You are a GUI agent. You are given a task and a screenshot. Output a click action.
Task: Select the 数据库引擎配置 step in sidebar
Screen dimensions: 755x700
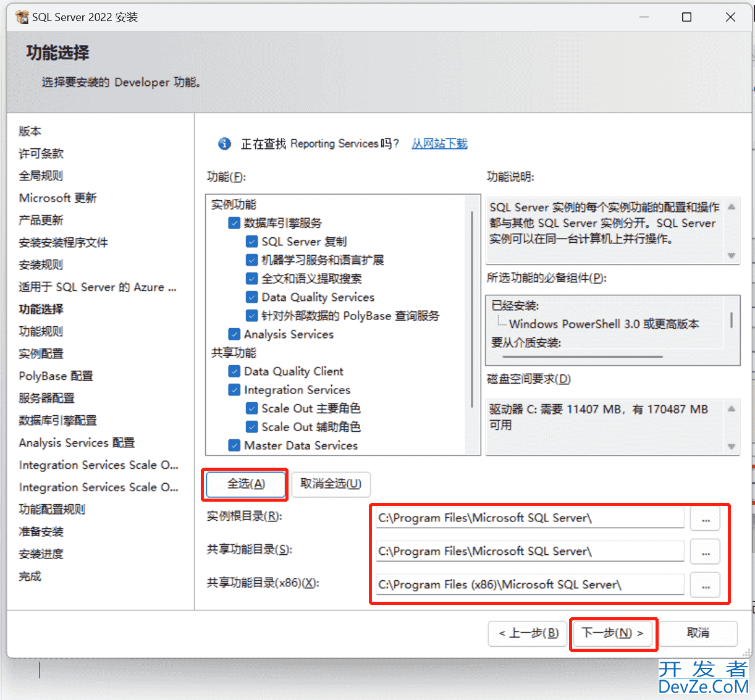(57, 420)
